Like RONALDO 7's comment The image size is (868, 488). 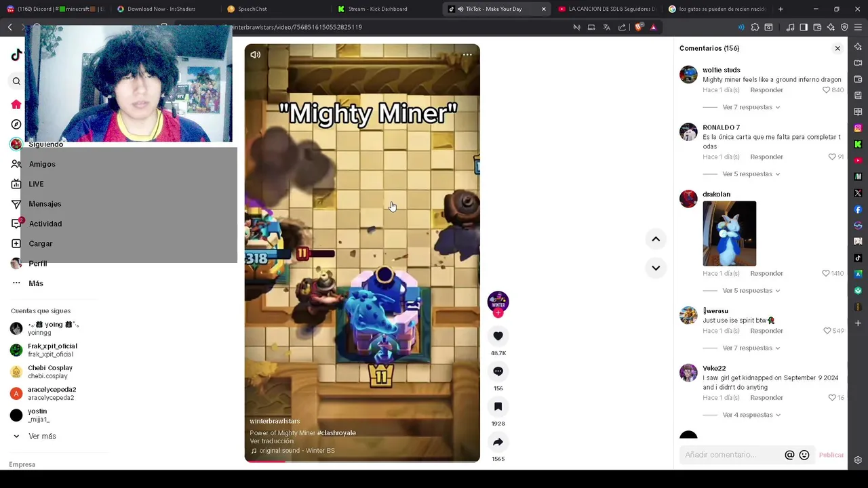[x=832, y=157]
